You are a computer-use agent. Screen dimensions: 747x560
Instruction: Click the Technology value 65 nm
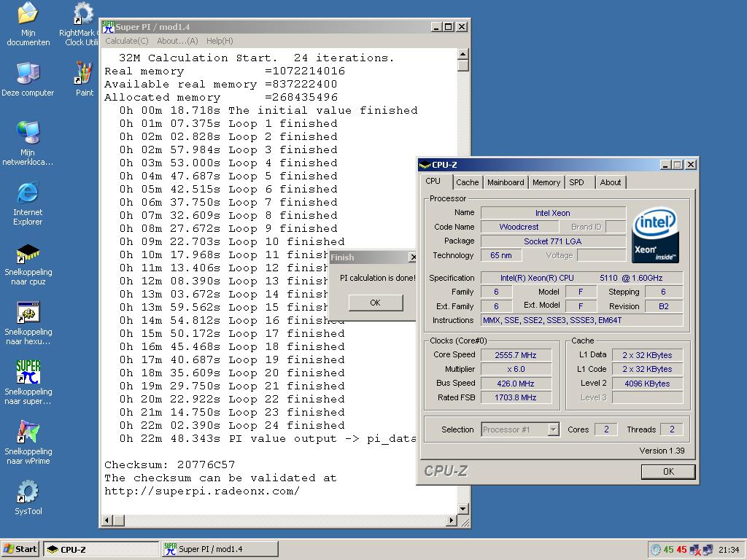[x=501, y=255]
